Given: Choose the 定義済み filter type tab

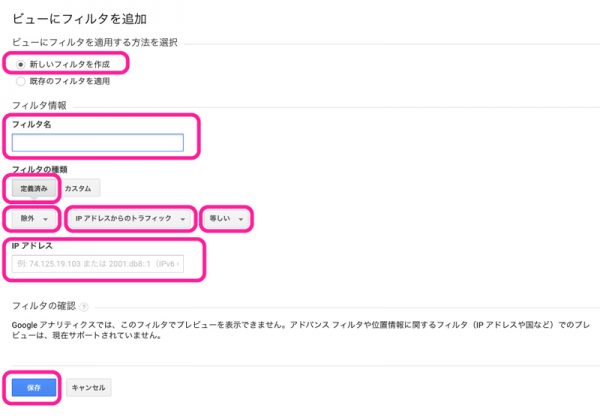Looking at the screenshot, I should pos(34,188).
